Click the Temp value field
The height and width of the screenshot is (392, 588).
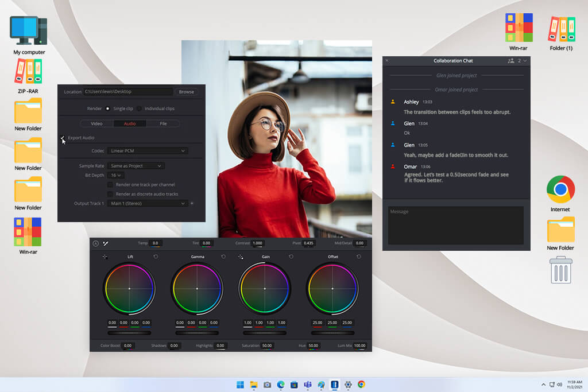pos(155,243)
